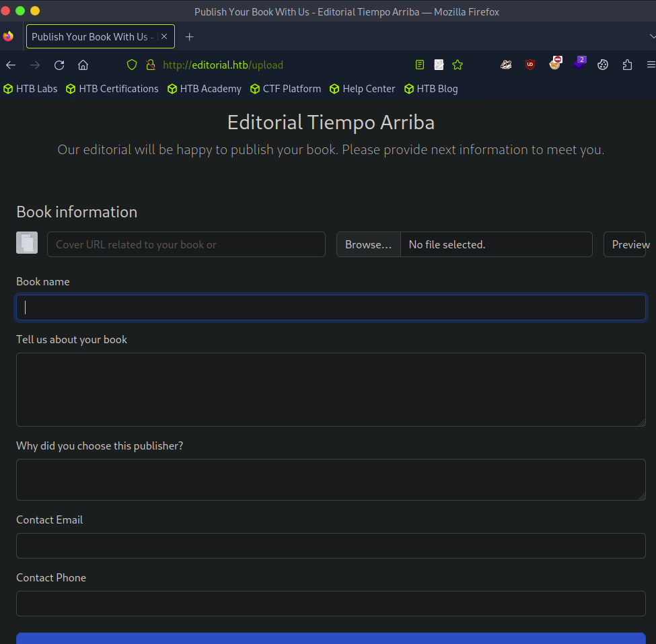Click the insecure connection padlock icon
The image size is (656, 644).
click(x=150, y=65)
